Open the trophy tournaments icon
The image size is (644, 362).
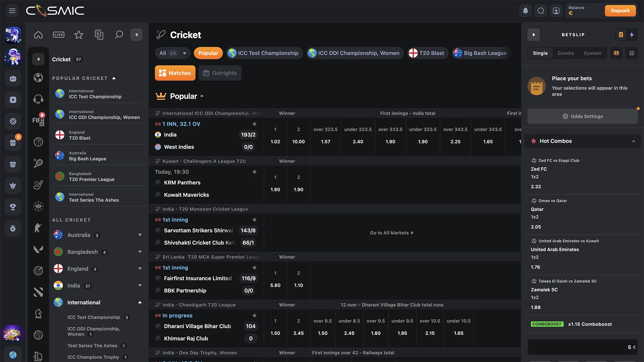[13, 207]
